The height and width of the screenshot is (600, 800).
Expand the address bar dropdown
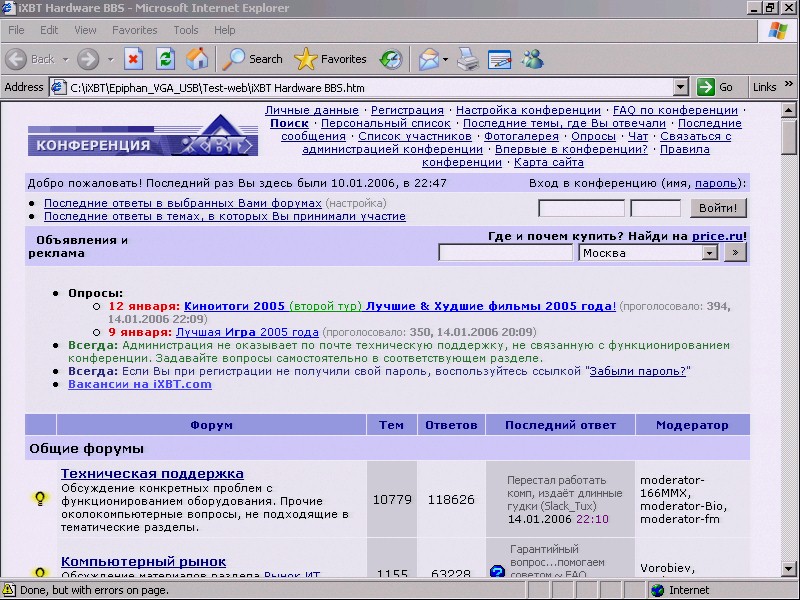coord(681,87)
